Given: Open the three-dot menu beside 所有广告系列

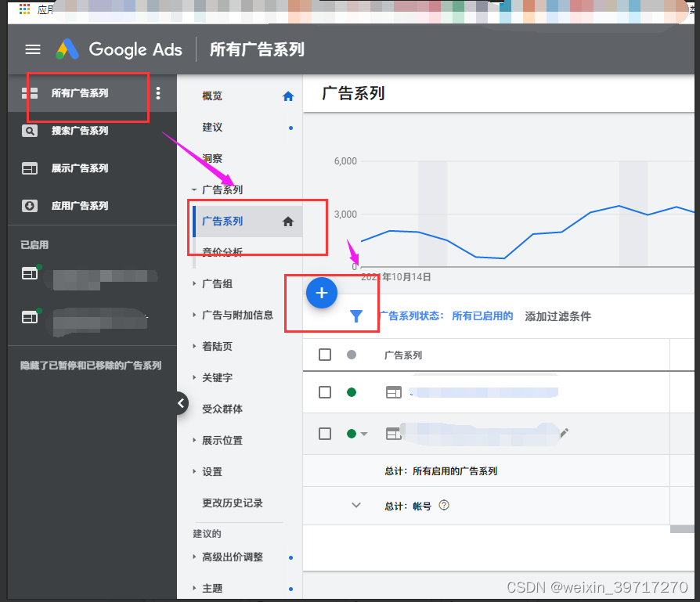Looking at the screenshot, I should (158, 93).
